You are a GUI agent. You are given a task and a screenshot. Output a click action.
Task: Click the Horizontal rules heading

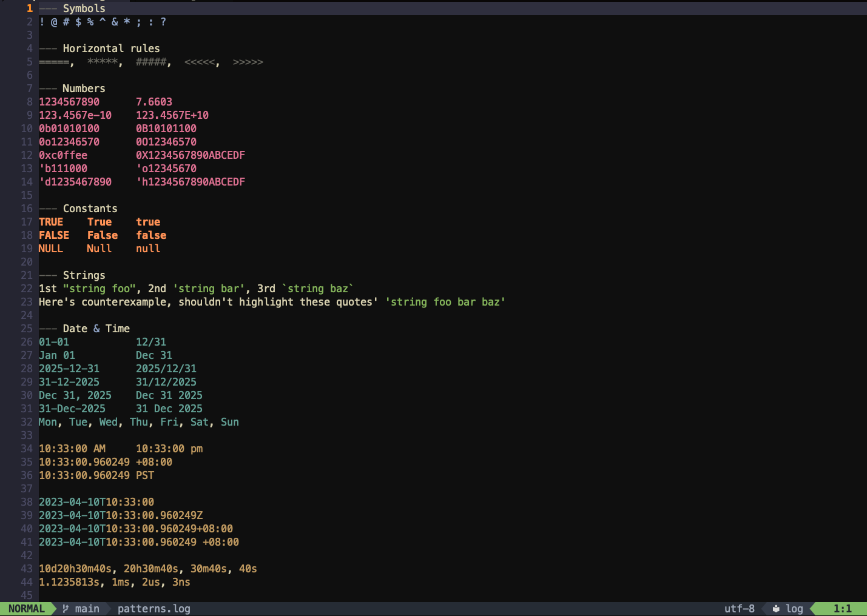pyautogui.click(x=112, y=49)
